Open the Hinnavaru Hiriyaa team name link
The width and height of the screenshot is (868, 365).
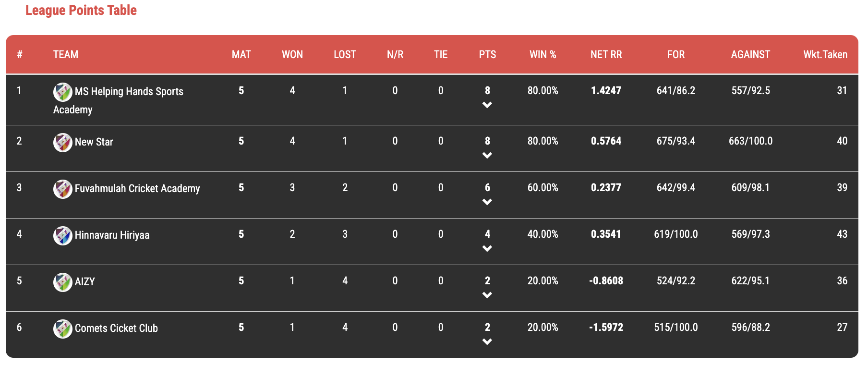(x=112, y=235)
